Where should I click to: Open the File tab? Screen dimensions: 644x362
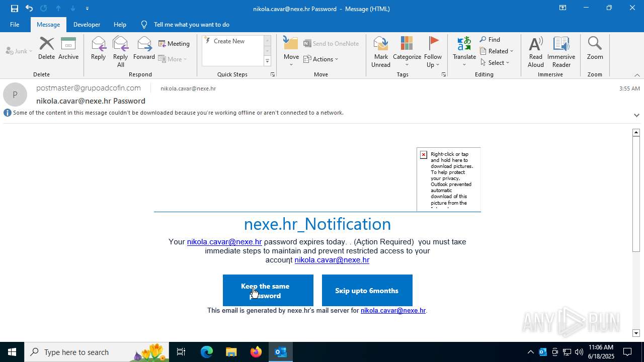pos(15,25)
